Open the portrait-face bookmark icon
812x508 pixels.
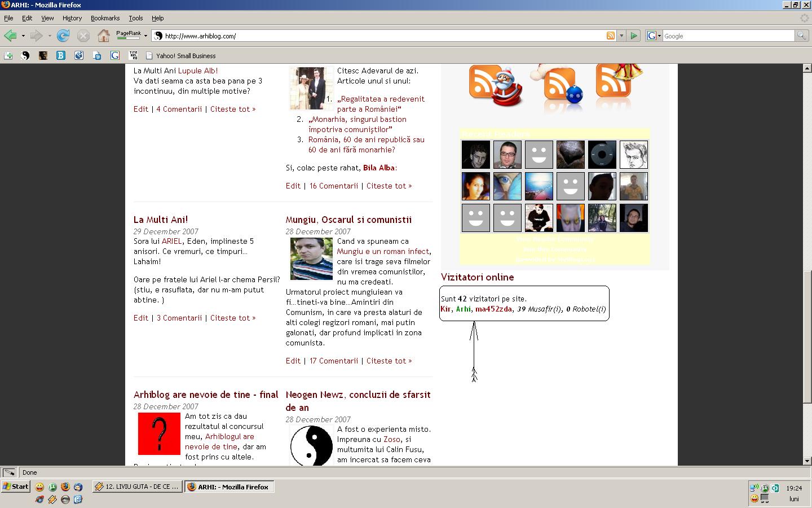[x=43, y=55]
